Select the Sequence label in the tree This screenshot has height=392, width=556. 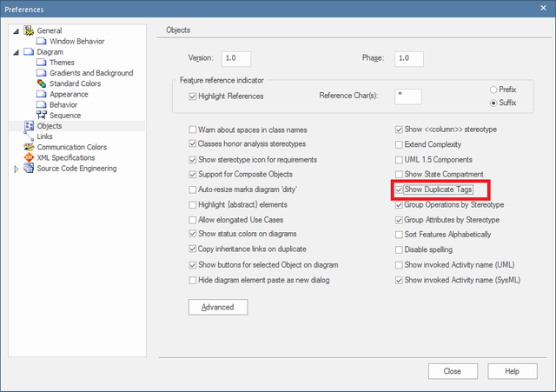pos(65,116)
